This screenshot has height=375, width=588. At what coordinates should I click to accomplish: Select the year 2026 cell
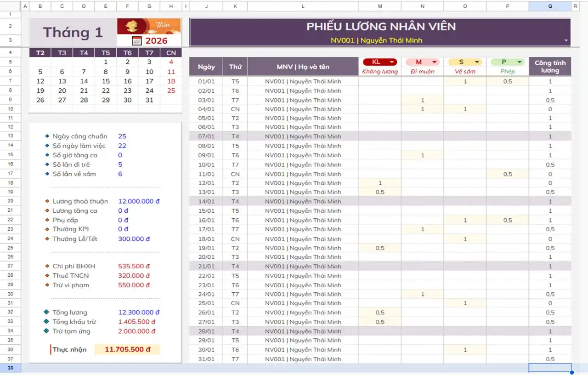(x=157, y=40)
